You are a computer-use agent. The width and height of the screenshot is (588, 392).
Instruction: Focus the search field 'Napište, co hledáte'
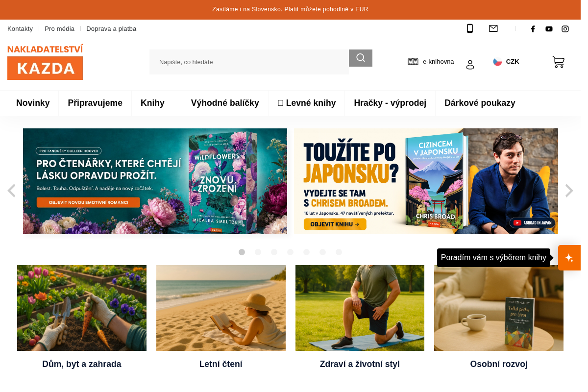pos(249,62)
